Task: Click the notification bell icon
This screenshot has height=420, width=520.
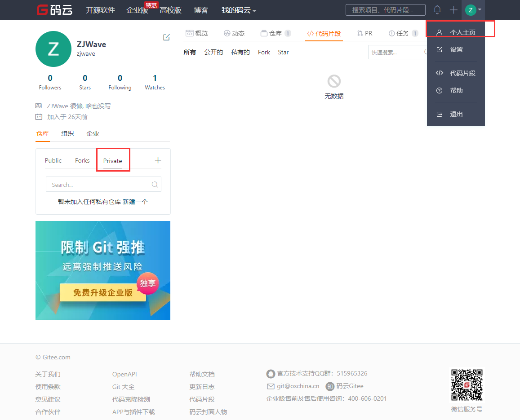Action: [x=437, y=10]
